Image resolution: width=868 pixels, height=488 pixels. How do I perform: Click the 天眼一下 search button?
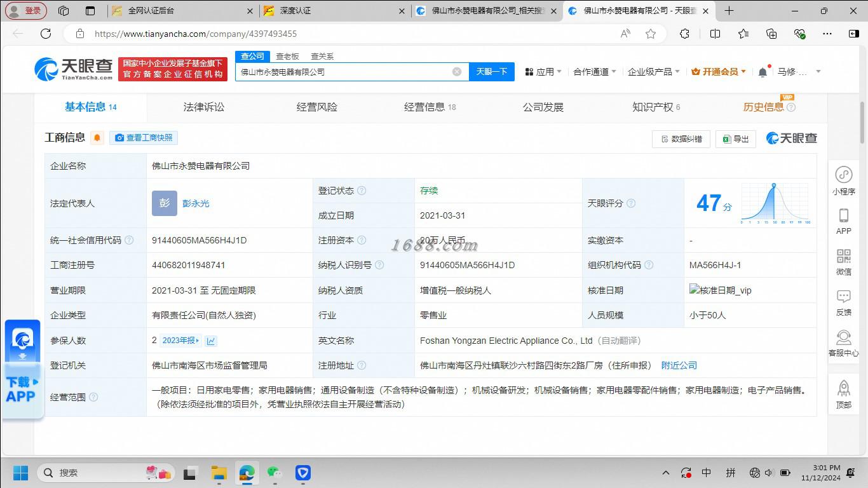pos(492,72)
